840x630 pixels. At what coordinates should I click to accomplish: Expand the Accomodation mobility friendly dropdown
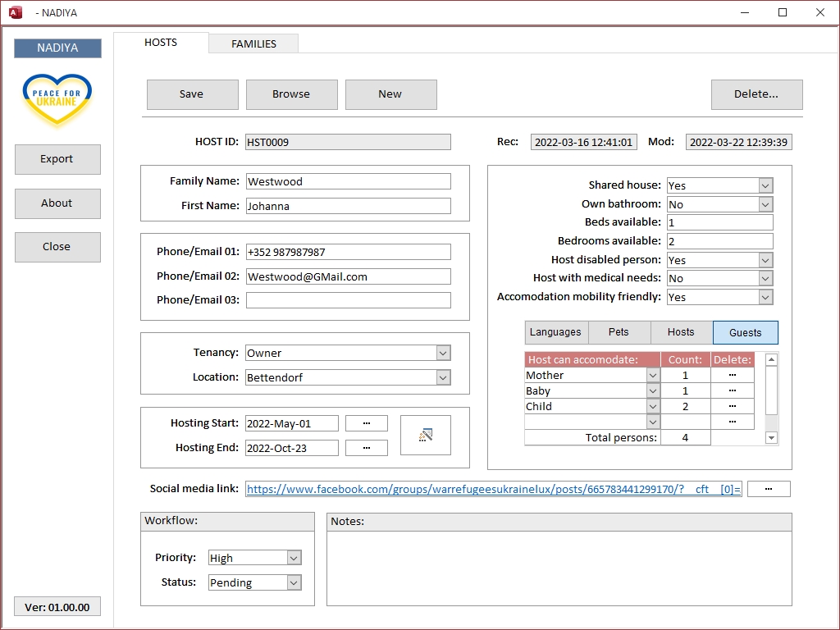(x=765, y=297)
